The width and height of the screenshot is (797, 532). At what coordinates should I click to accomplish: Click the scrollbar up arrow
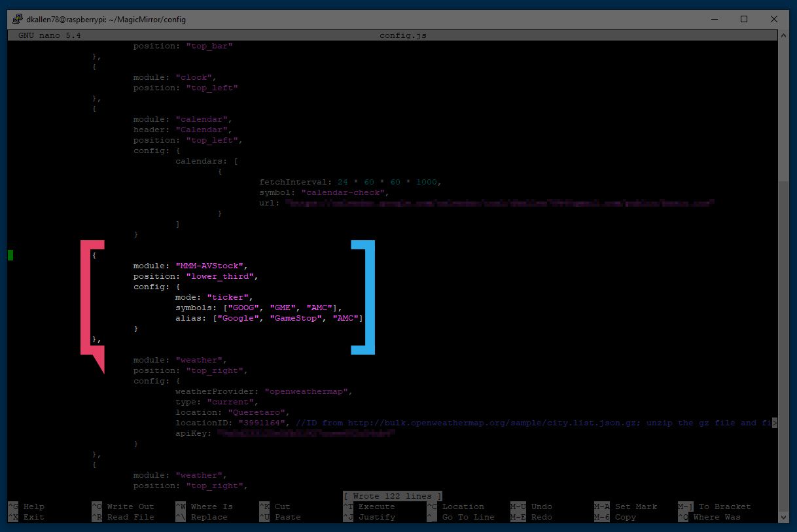tap(783, 36)
